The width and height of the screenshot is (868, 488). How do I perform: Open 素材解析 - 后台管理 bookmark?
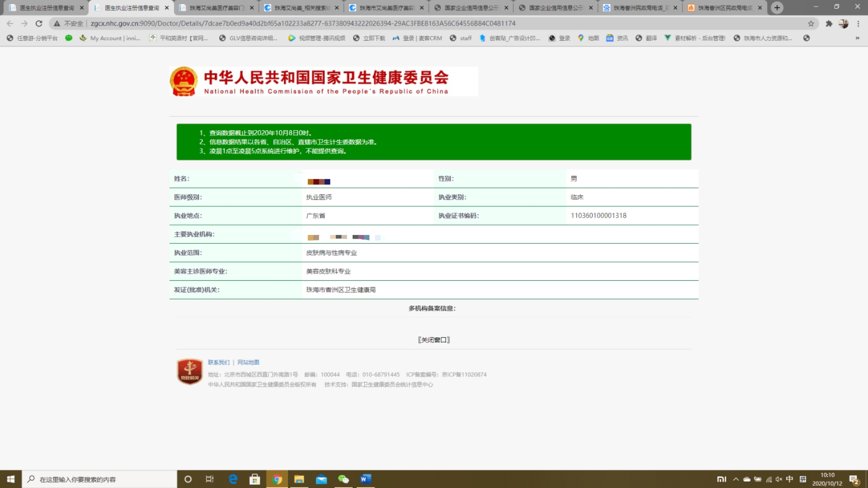click(695, 38)
